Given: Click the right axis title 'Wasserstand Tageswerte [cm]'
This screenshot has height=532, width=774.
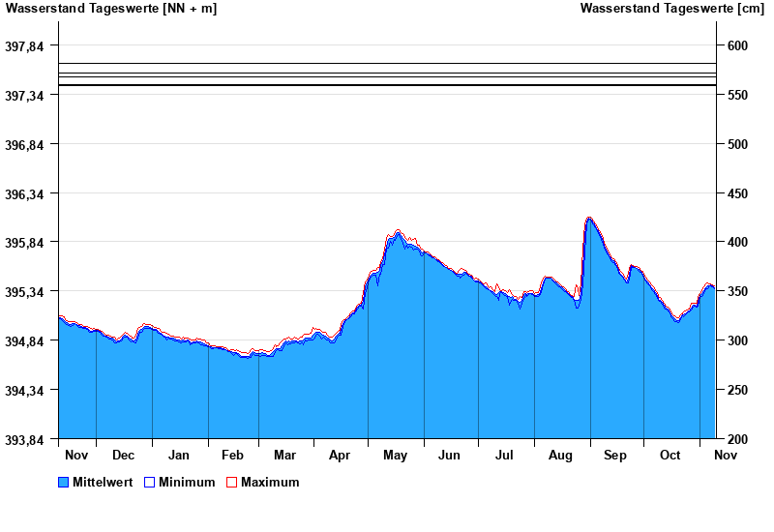Looking at the screenshot, I should point(671,9).
